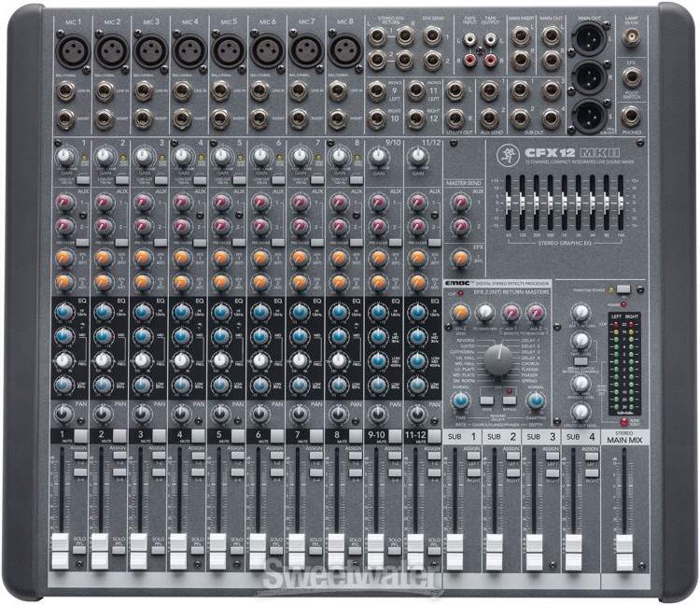Click the MIC 8 XLR input jack
700x605 pixels.
[x=345, y=51]
